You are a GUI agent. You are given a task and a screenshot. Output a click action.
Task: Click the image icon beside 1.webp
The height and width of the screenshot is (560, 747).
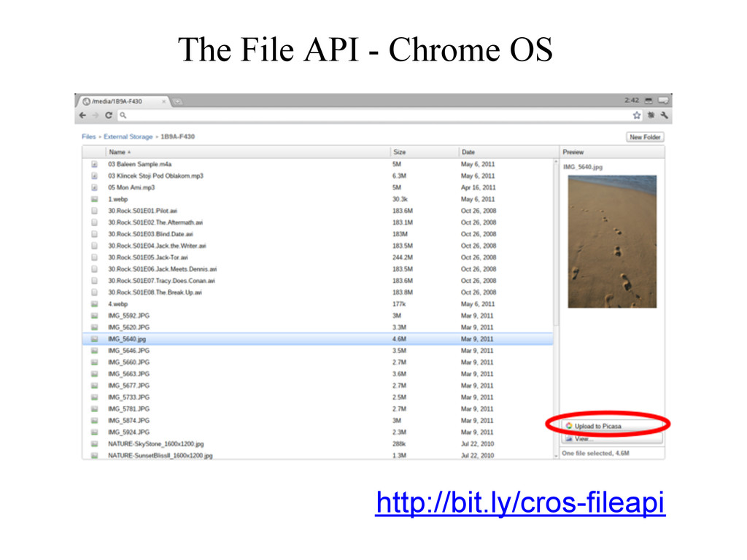(x=94, y=199)
